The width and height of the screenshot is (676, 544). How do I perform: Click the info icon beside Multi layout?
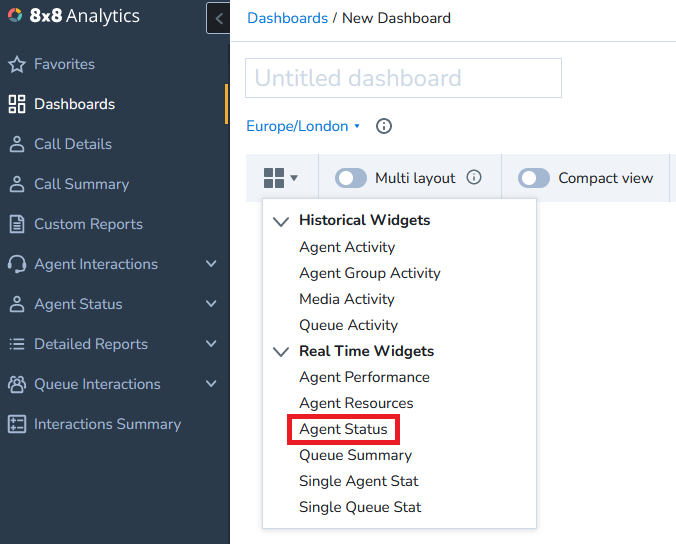[474, 177]
